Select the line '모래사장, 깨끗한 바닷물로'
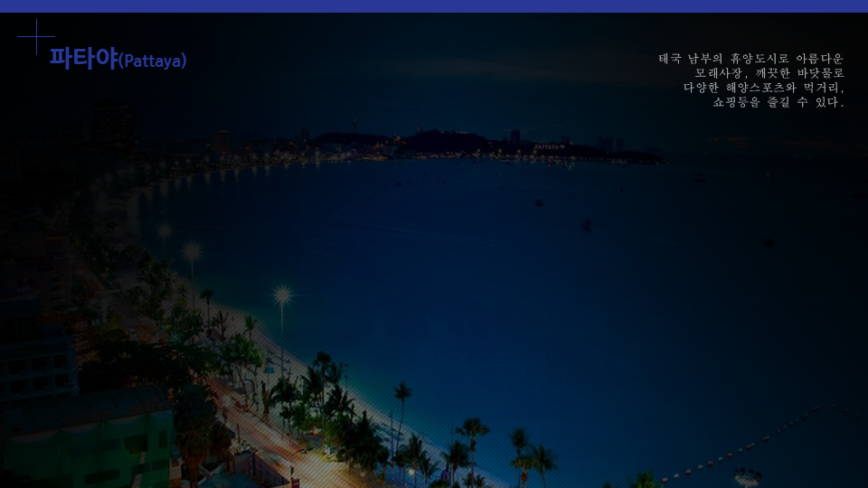Screen dimensions: 868x488 [x=769, y=73]
